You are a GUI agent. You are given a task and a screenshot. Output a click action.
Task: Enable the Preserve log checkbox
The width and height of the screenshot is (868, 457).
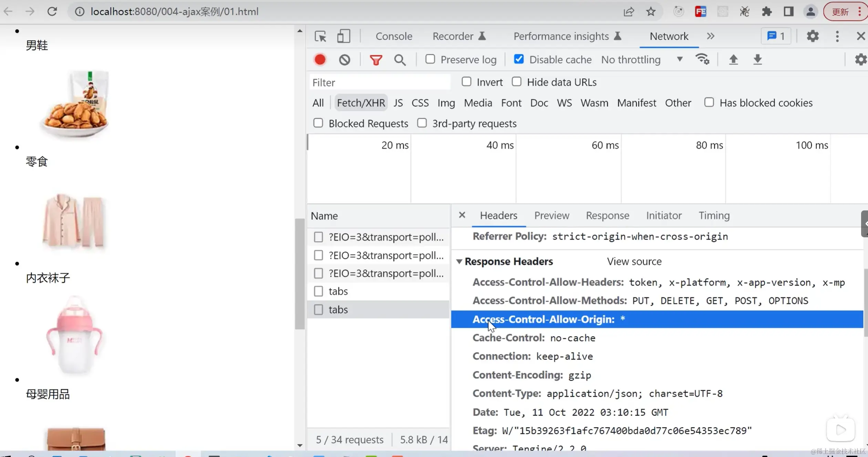pyautogui.click(x=430, y=59)
